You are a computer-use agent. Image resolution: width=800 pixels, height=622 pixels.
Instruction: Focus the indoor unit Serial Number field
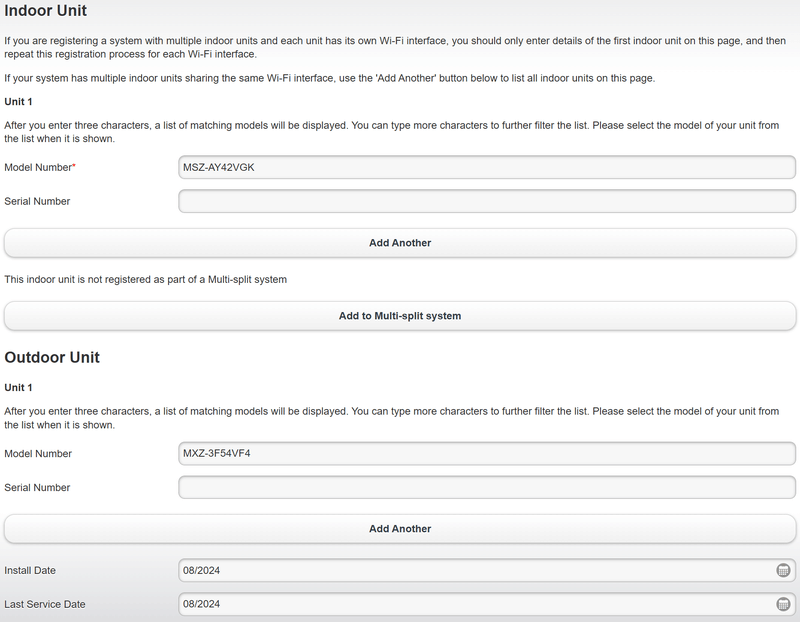486,201
